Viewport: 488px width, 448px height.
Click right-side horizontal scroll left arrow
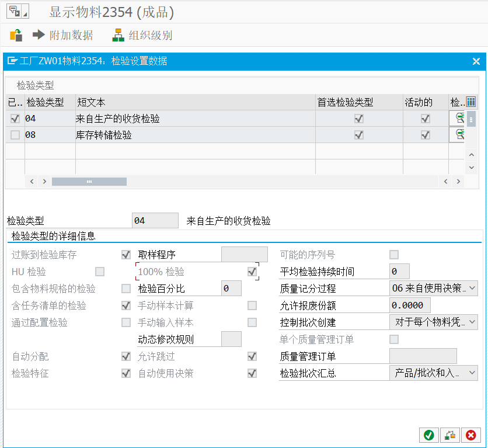pos(445,182)
